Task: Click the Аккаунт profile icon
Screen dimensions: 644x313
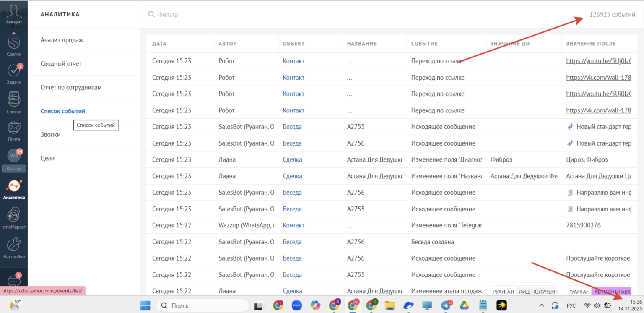Action: pos(14,13)
